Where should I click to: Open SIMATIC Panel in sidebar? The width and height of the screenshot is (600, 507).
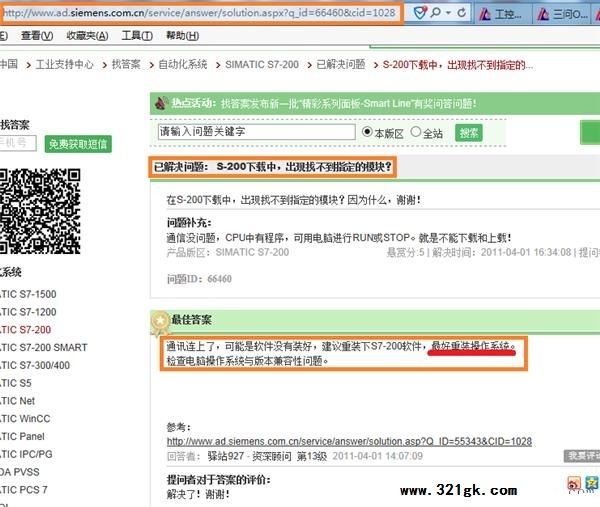(22, 436)
